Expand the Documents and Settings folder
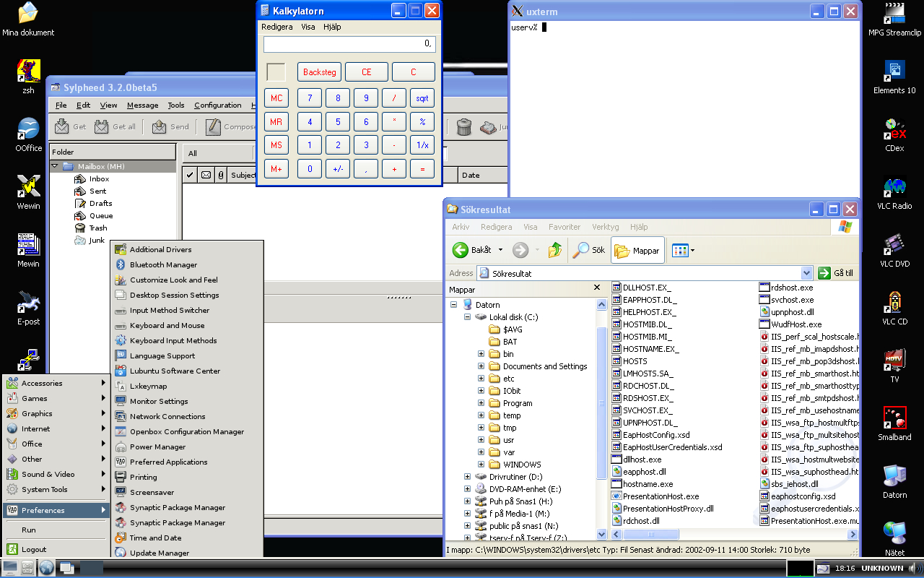 481,366
